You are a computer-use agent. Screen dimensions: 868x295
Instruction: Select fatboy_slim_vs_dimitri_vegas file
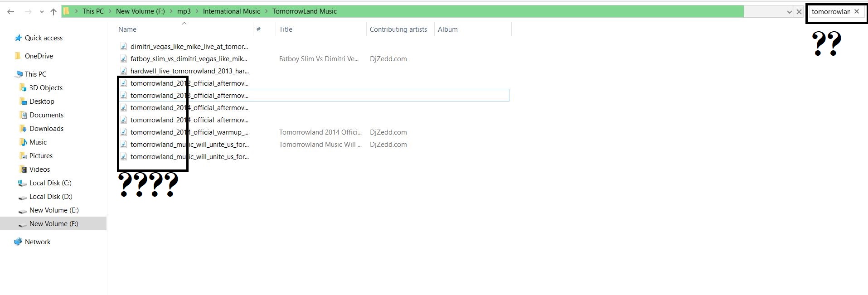(x=189, y=59)
